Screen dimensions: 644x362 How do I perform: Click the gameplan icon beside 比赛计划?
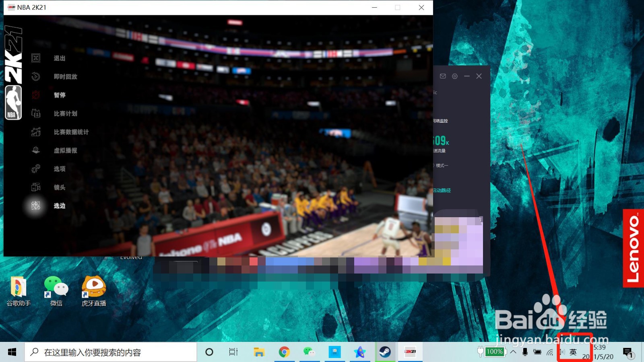(36, 113)
